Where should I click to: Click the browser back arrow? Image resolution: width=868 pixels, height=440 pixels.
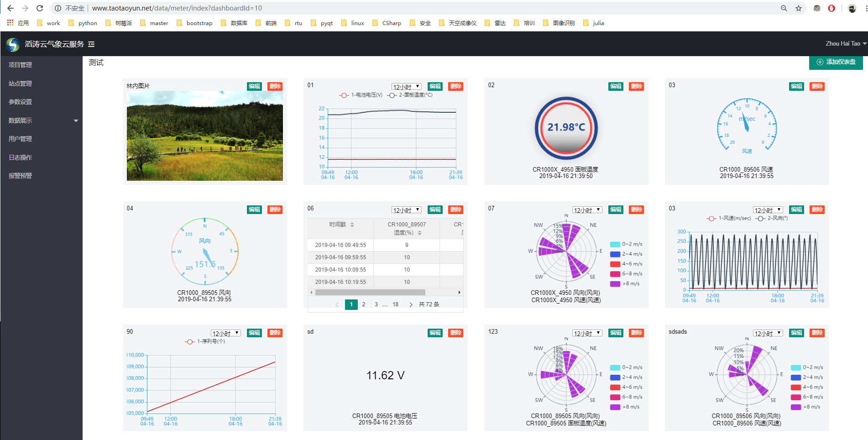[10, 8]
